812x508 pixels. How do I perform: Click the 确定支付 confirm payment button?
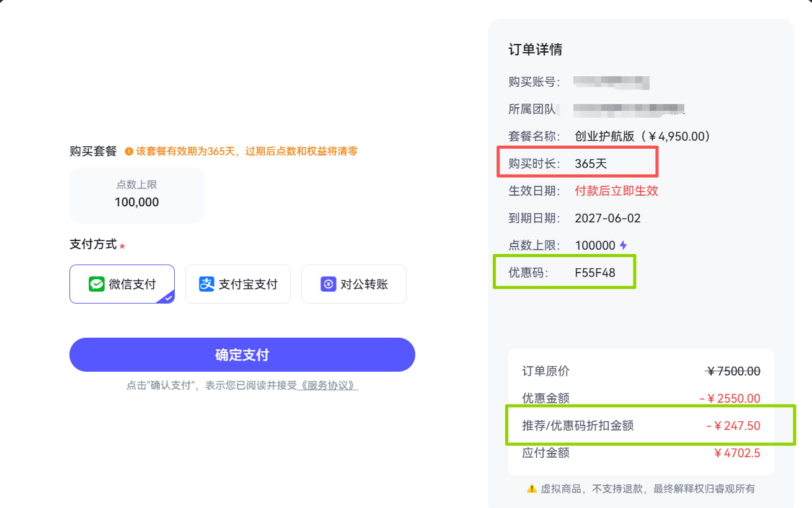click(242, 355)
